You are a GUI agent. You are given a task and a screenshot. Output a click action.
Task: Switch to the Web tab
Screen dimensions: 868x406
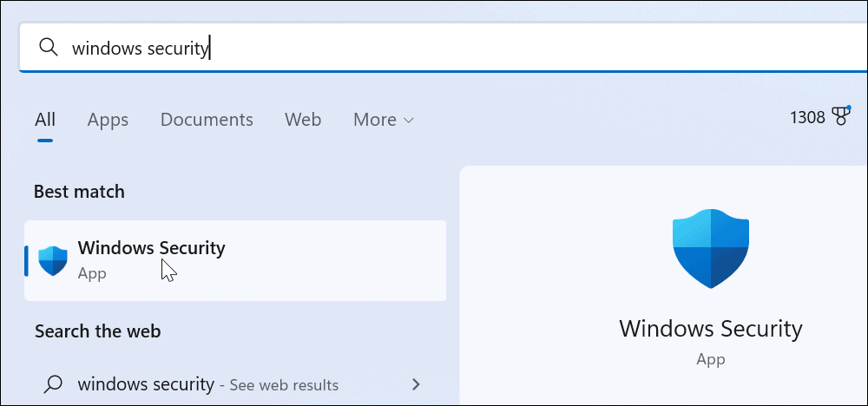[303, 120]
